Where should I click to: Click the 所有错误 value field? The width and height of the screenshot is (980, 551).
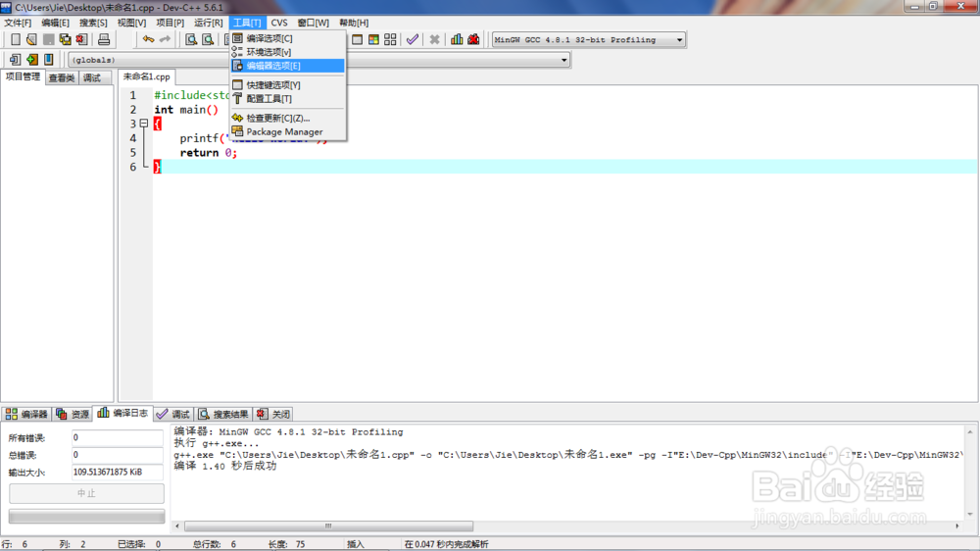tap(117, 438)
